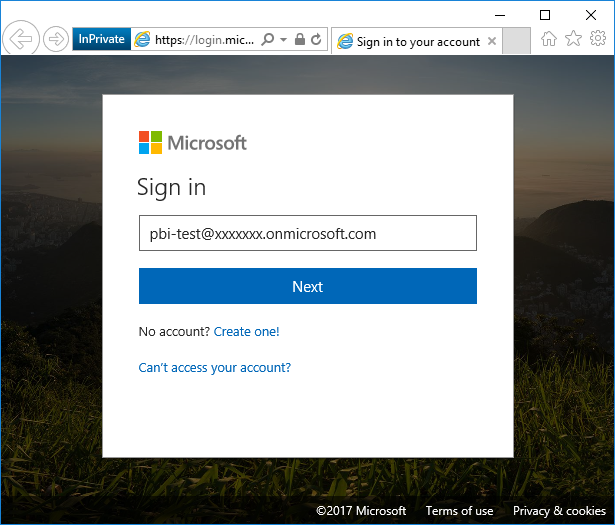Click the browser Forward arrow button

pos(56,39)
